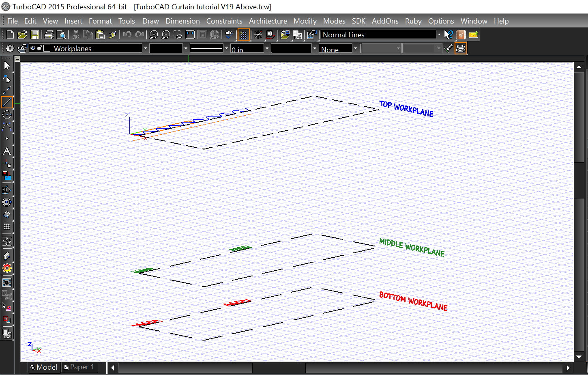
Task: Open the File menu
Action: pyautogui.click(x=13, y=21)
